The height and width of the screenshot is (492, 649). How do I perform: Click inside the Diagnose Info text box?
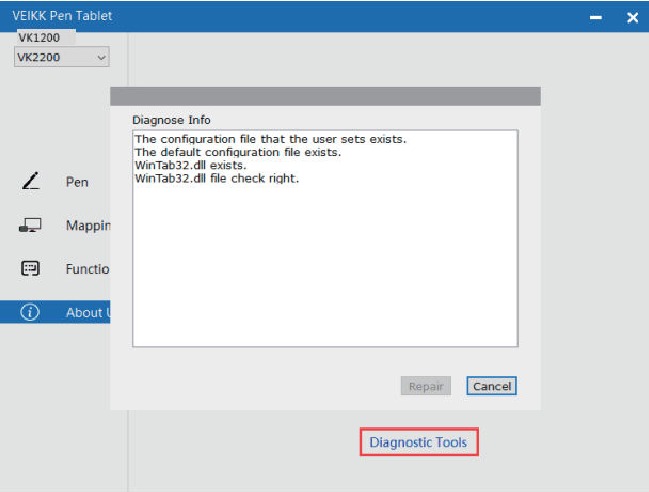pyautogui.click(x=325, y=238)
